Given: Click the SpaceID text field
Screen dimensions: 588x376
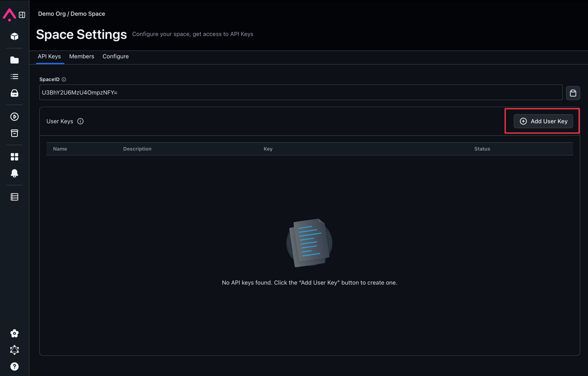Looking at the screenshot, I should tap(301, 92).
